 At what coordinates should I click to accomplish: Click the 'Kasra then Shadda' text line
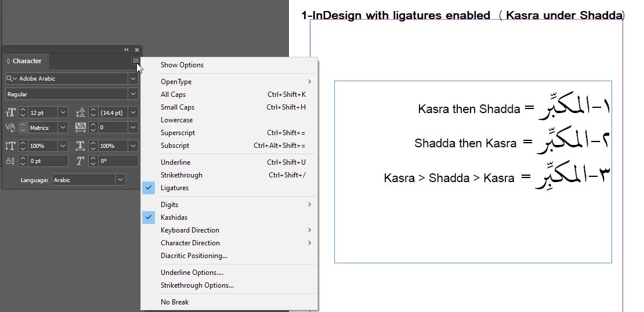click(x=469, y=109)
